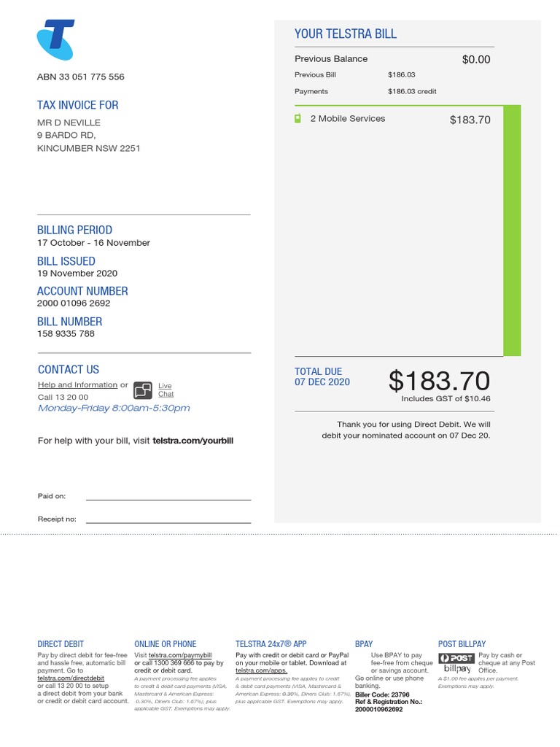Click the Direct Debit heading

pos(61,644)
